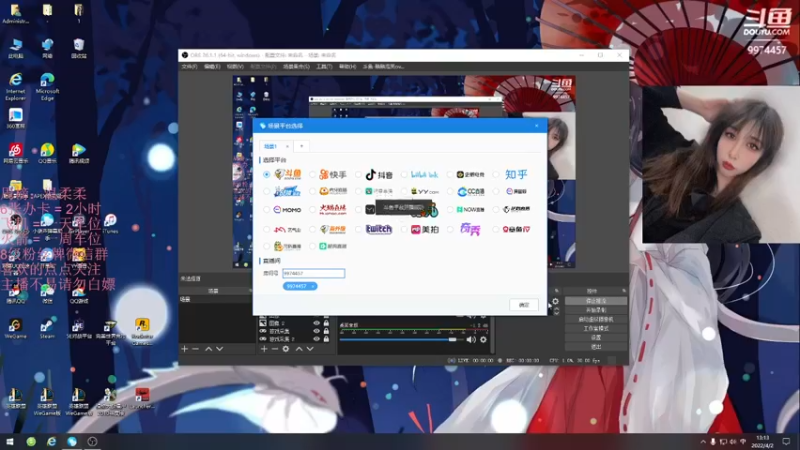Click 停止推流 in the OBS controls
The width and height of the screenshot is (800, 450).
tap(596, 301)
